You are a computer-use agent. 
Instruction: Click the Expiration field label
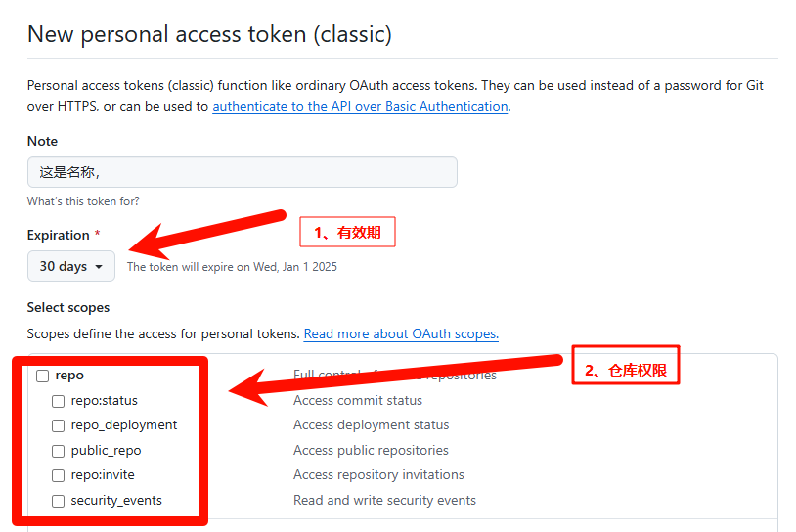pos(59,235)
